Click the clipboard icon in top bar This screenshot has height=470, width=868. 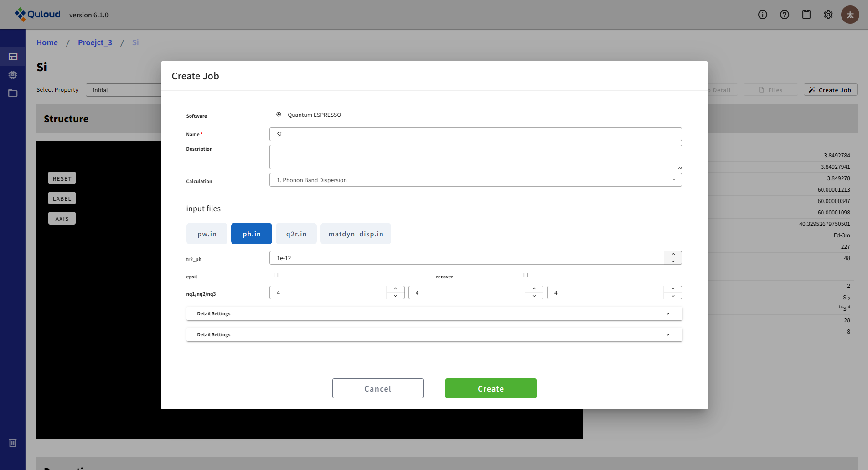(806, 15)
